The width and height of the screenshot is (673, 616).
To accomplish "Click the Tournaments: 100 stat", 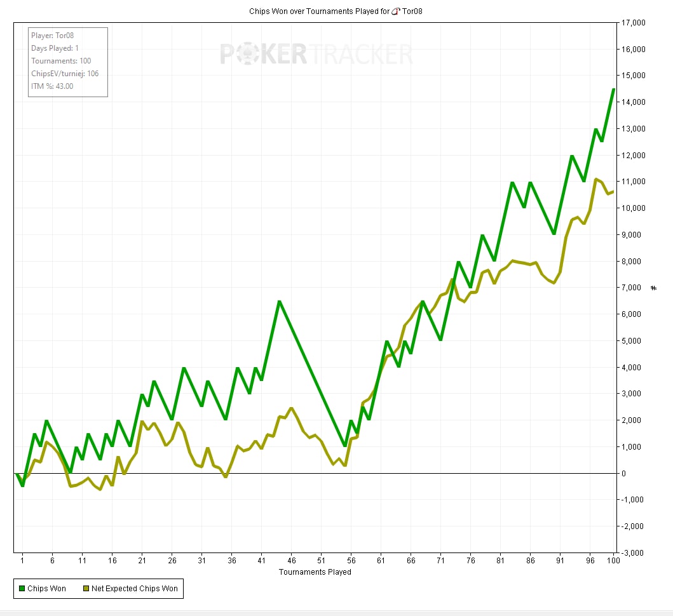I will coord(61,61).
